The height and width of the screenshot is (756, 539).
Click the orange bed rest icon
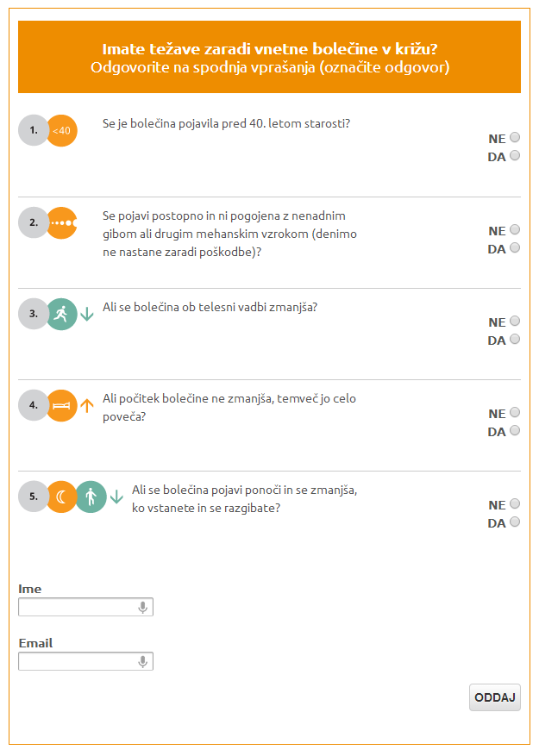click(62, 405)
